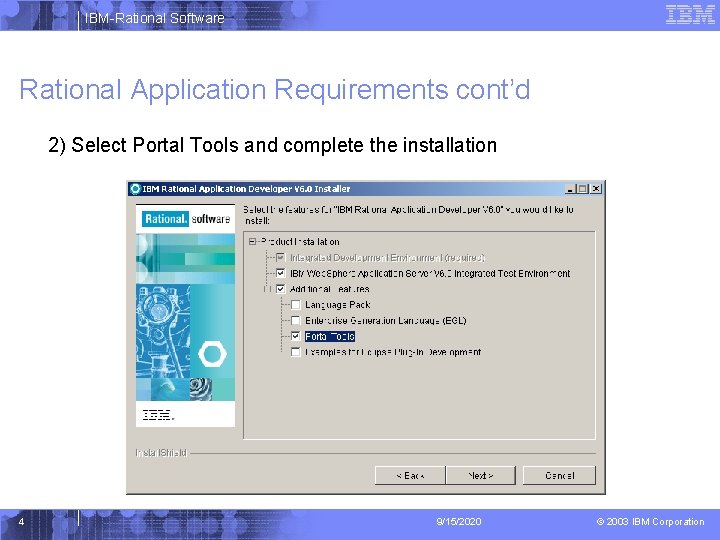
Task: Toggle WebSphere Application Server Test Environment checkbox
Action: tap(281, 273)
